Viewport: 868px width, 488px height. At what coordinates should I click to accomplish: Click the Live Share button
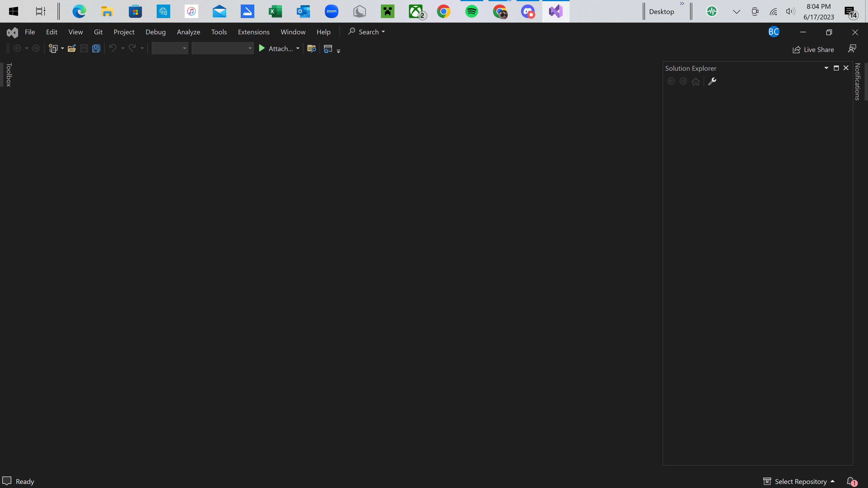pyautogui.click(x=814, y=49)
